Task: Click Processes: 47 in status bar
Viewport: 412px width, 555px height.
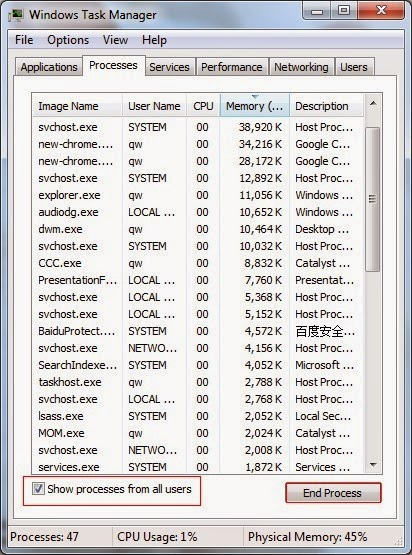Action: 44,536
